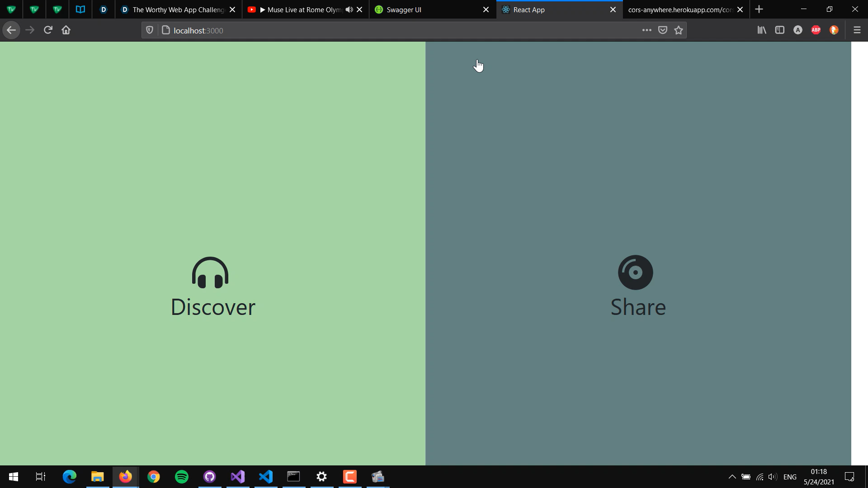Click the vinyl disc Share icon
Image resolution: width=868 pixels, height=488 pixels.
pos(635,272)
